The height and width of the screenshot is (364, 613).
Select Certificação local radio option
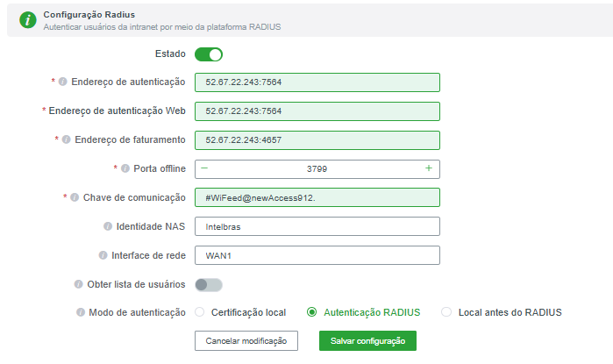pos(200,312)
